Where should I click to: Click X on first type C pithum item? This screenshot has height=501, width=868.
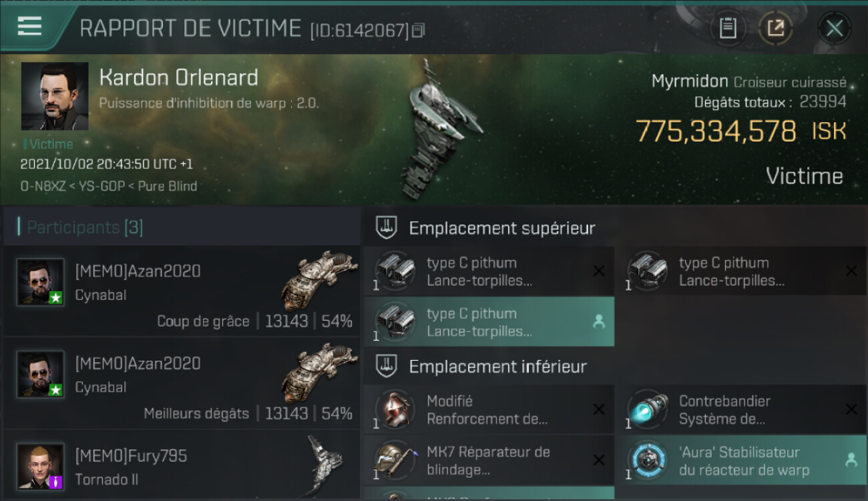tap(599, 271)
